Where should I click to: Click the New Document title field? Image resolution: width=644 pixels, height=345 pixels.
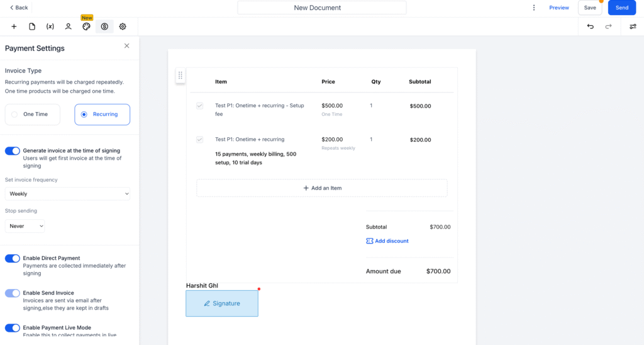click(x=322, y=8)
